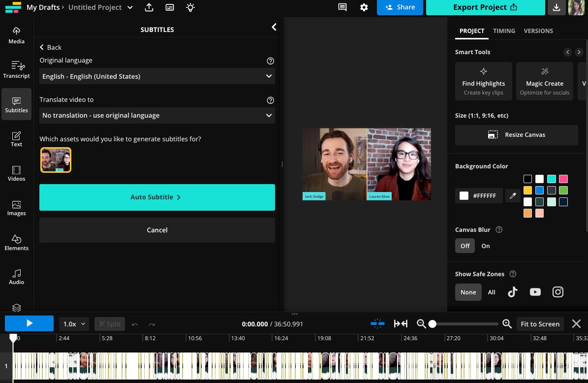Click the Auto Subtitle button
Viewport: 588px width, 383px height.
tap(157, 197)
